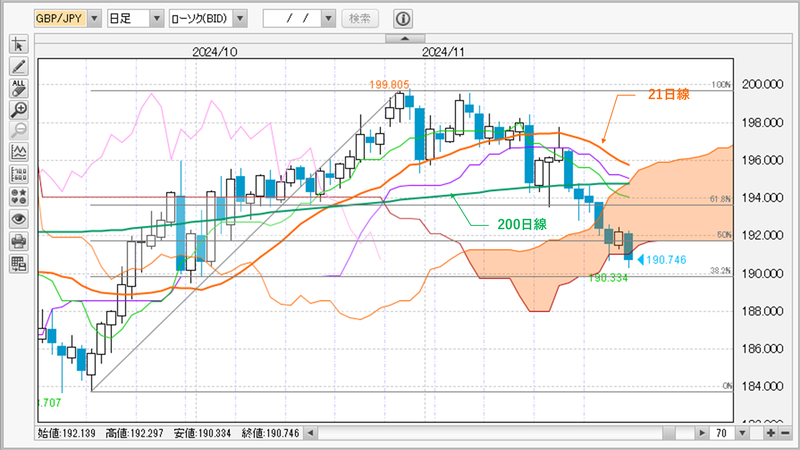
Task: Click the 50% Fibonacci level label
Action: click(x=724, y=235)
